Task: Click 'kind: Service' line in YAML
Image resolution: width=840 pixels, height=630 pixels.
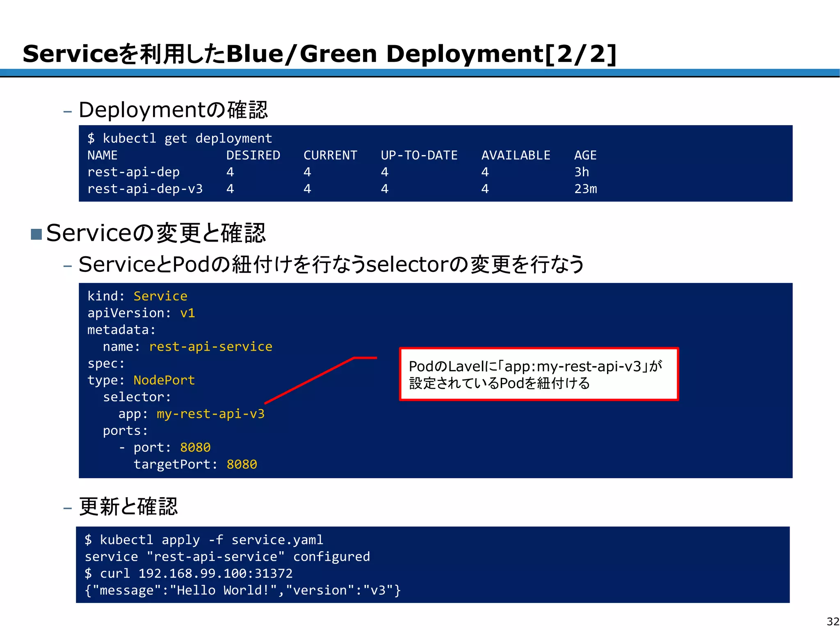Action: click(x=137, y=296)
